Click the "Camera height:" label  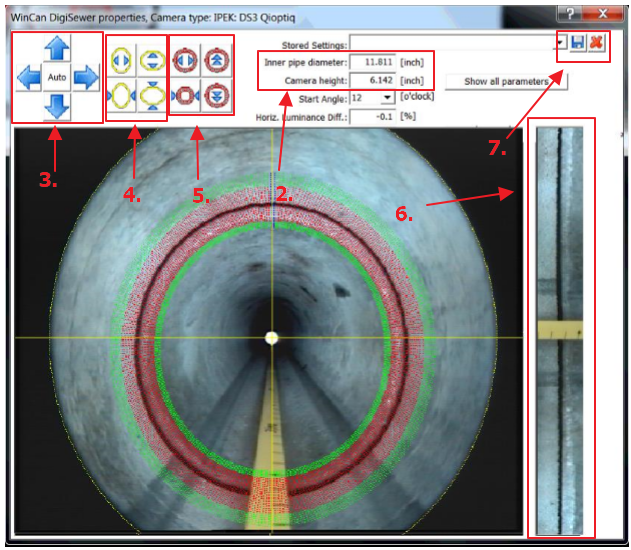point(316,80)
